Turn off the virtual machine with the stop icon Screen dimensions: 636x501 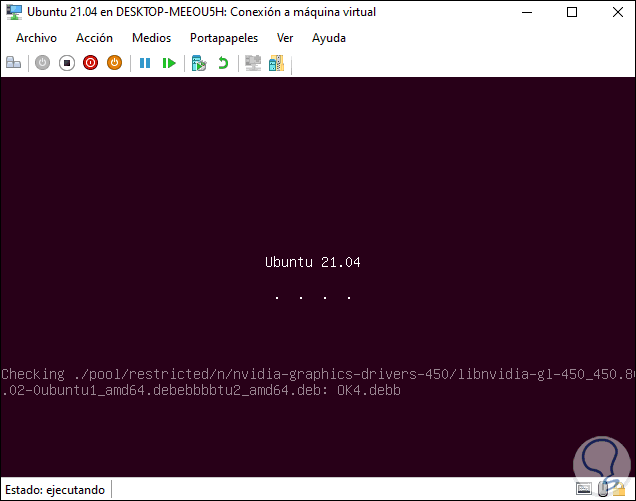click(x=67, y=63)
